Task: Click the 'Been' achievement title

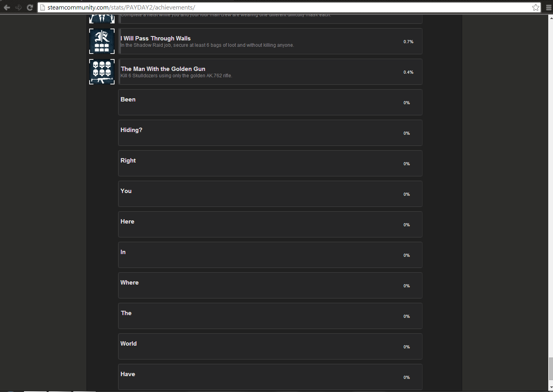Action: [128, 99]
